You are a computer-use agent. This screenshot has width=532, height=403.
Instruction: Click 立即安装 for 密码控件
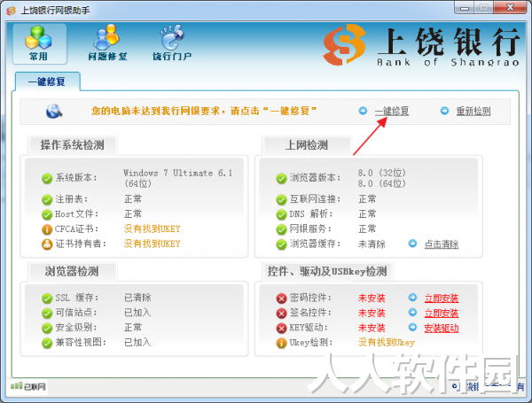pos(442,298)
